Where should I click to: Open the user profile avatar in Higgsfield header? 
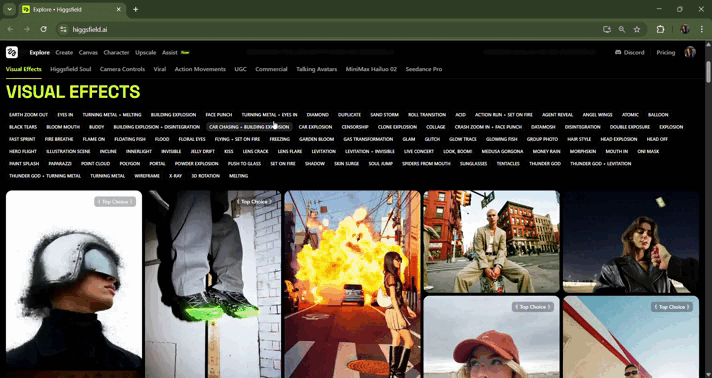pyautogui.click(x=690, y=52)
